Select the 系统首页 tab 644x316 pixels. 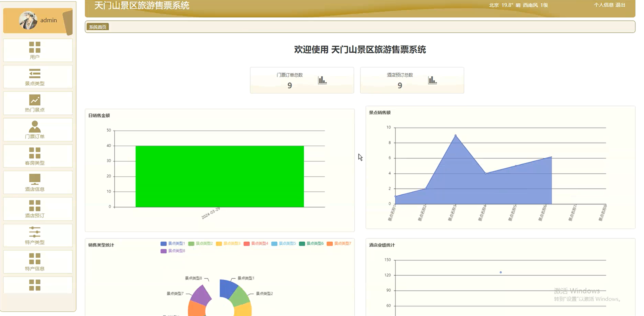[98, 27]
